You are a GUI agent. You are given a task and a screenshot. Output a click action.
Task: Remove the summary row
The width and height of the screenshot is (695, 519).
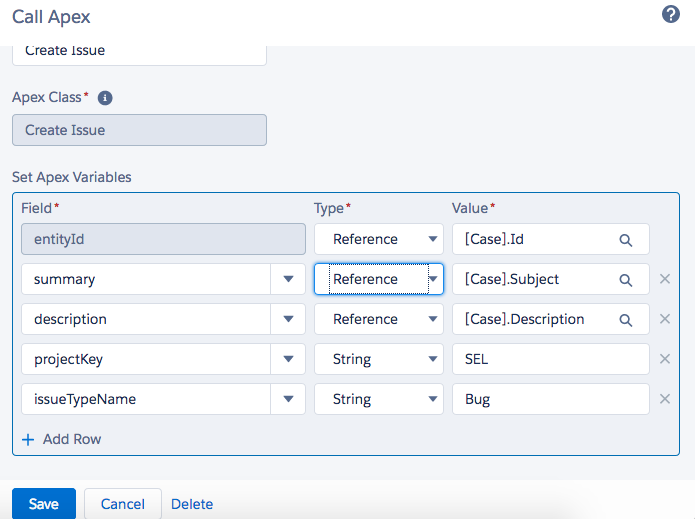point(665,279)
